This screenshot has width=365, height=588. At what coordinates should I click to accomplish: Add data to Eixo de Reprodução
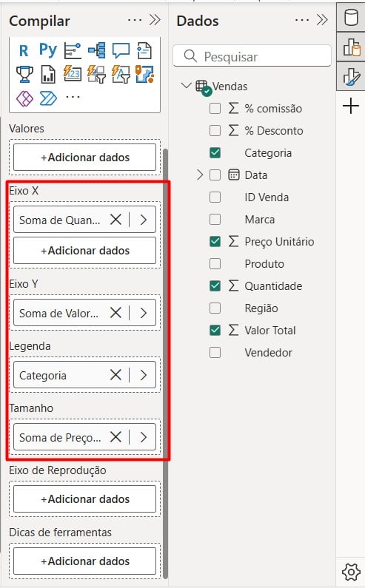(x=85, y=499)
